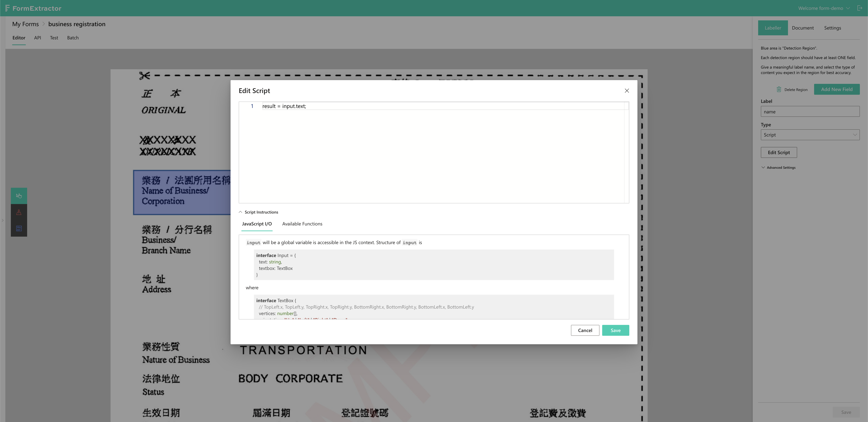868x422 pixels.
Task: Close the Edit Script dialog with X
Action: click(x=627, y=91)
